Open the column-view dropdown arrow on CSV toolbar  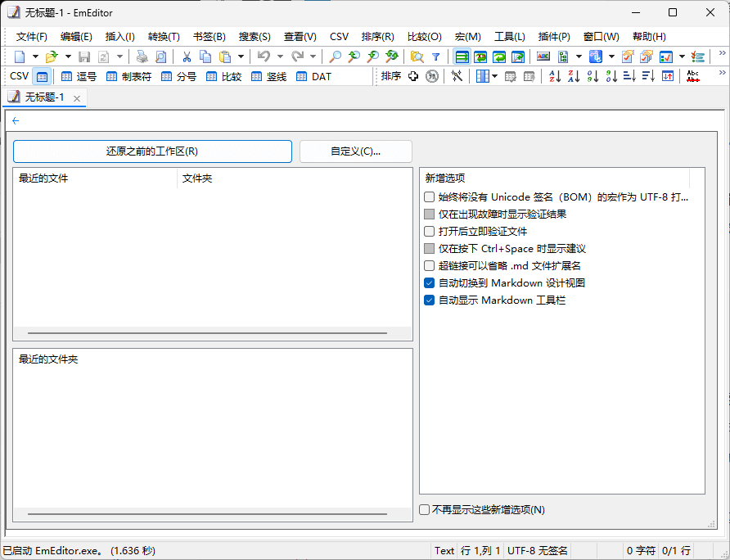494,76
